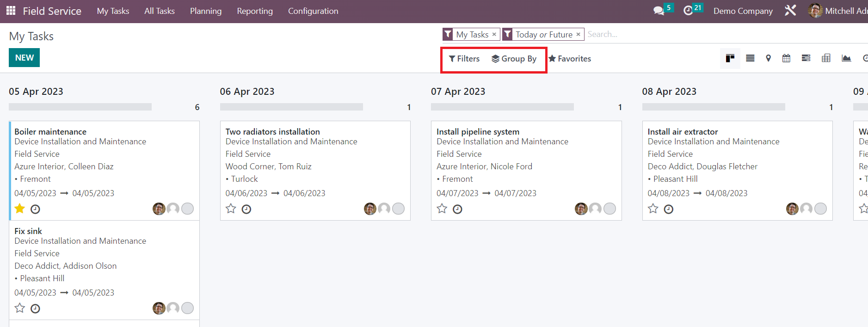This screenshot has width=868, height=327.
Task: Open the conversations chat icon
Action: click(x=659, y=11)
